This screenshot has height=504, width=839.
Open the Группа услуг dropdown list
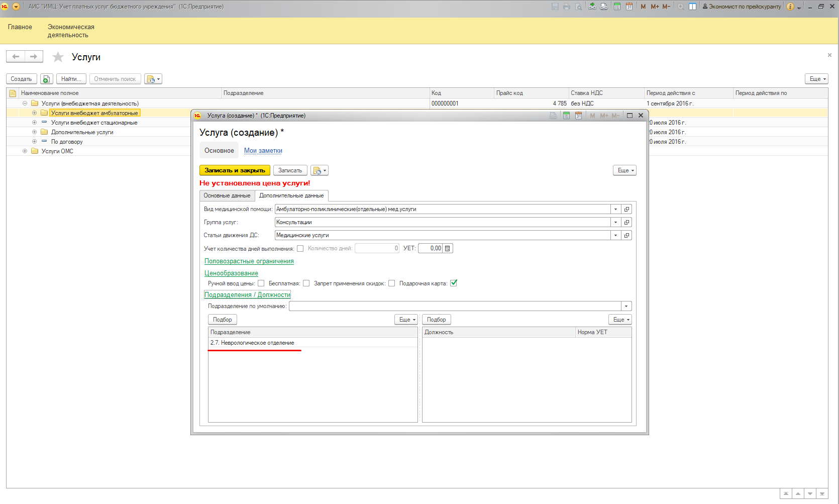[x=615, y=222]
